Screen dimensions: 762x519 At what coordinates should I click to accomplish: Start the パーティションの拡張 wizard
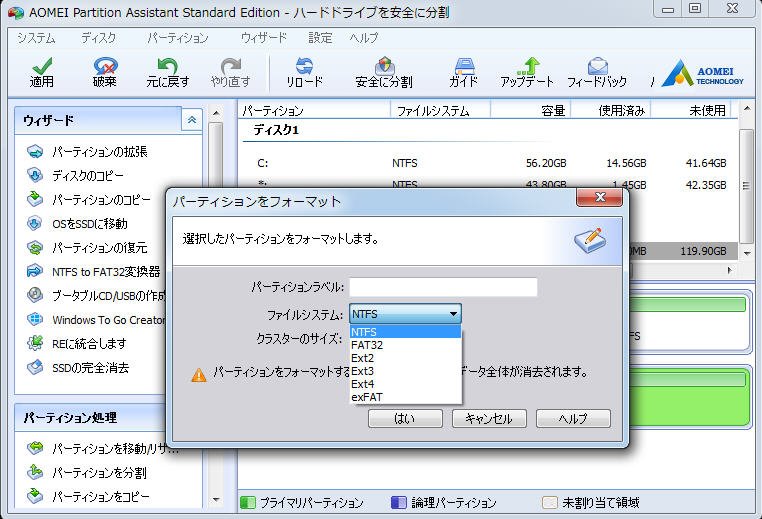87,152
